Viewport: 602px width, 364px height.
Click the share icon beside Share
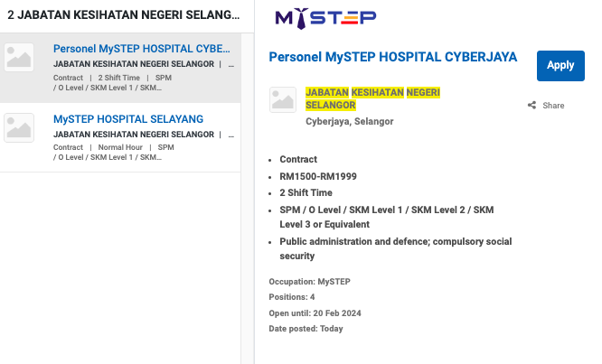pos(531,106)
